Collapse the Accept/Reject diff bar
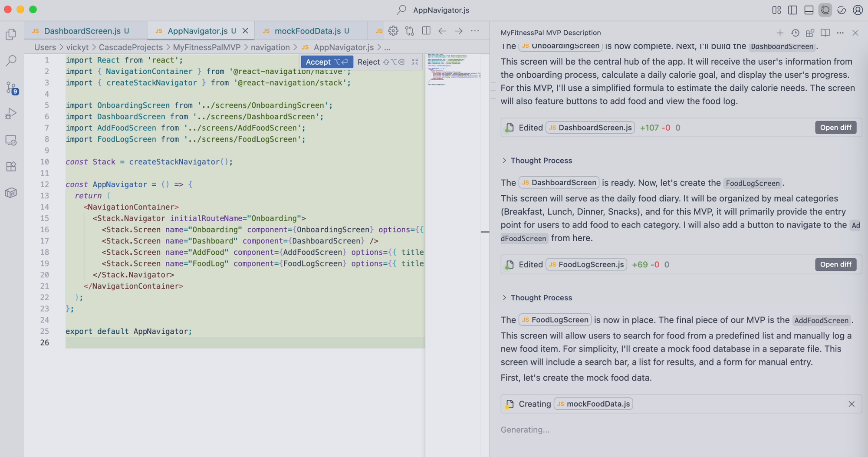Viewport: 868px width, 457px height. (x=415, y=62)
